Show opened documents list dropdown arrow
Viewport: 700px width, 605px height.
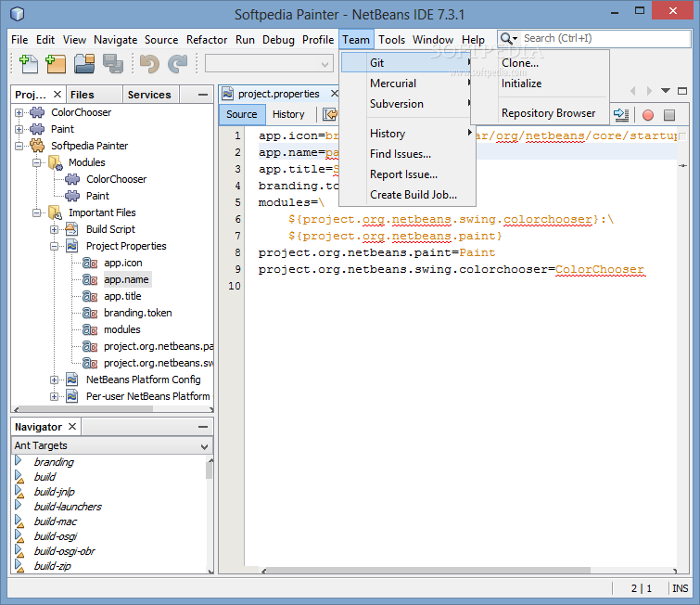pos(666,91)
